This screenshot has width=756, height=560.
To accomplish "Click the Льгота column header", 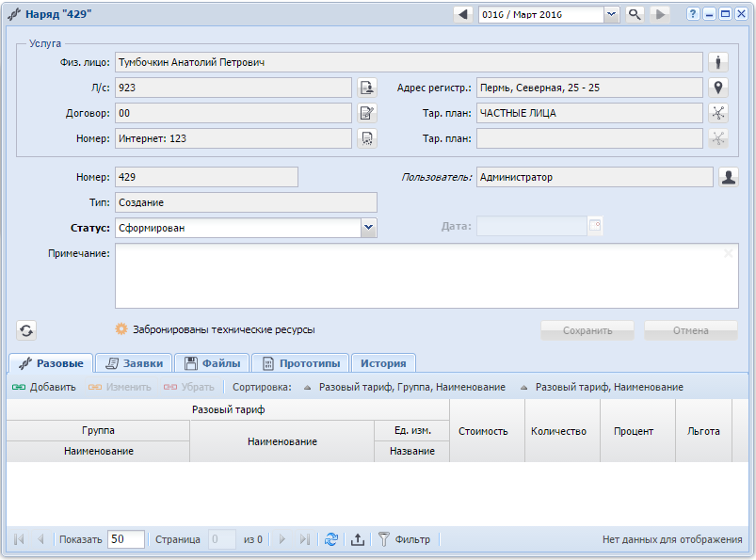I will pos(703,431).
